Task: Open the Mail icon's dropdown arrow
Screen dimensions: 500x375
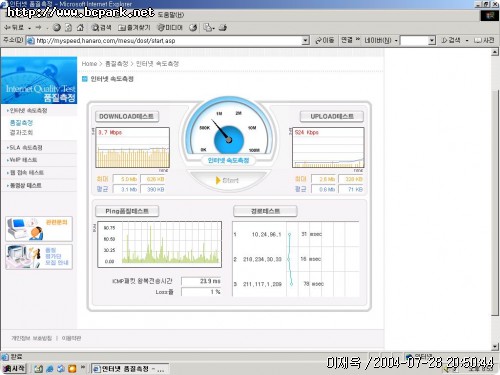Action: (213, 28)
